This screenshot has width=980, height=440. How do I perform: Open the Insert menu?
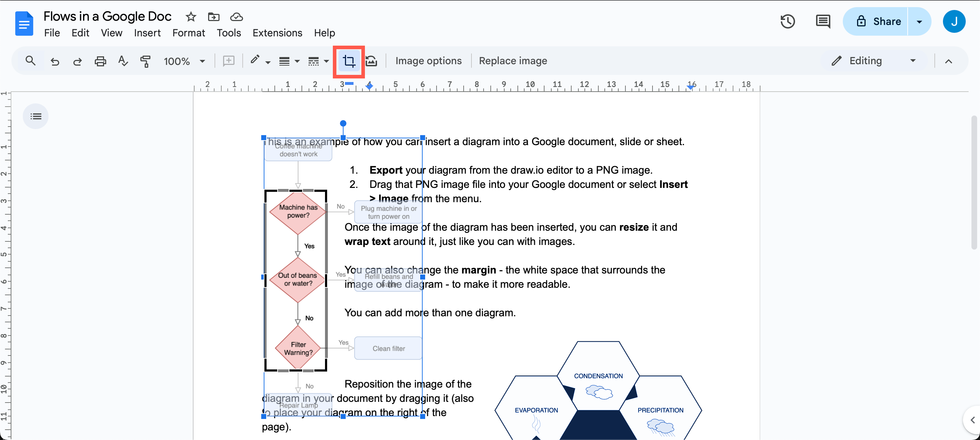148,33
